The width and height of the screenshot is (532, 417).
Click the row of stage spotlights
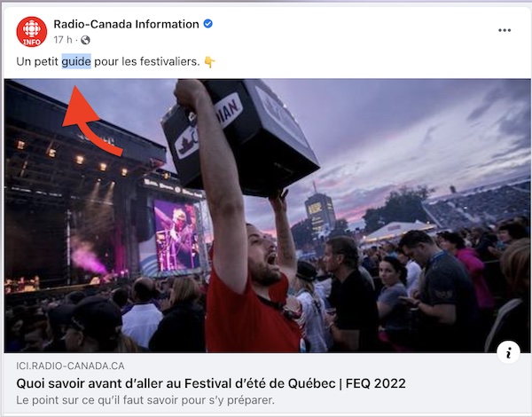tap(73, 158)
